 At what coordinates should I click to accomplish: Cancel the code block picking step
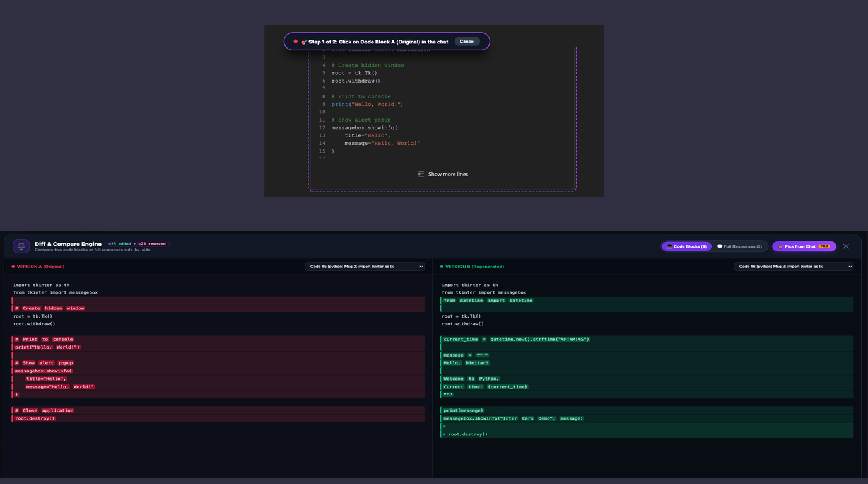(467, 42)
